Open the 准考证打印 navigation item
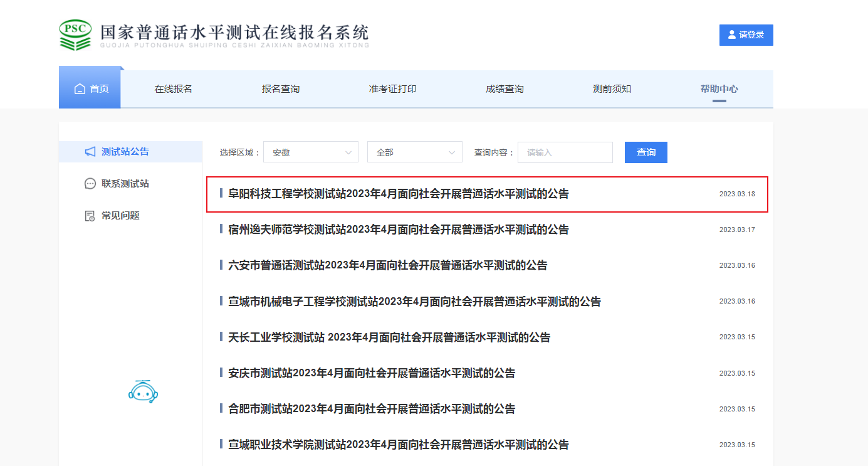The image size is (868, 466). point(392,89)
